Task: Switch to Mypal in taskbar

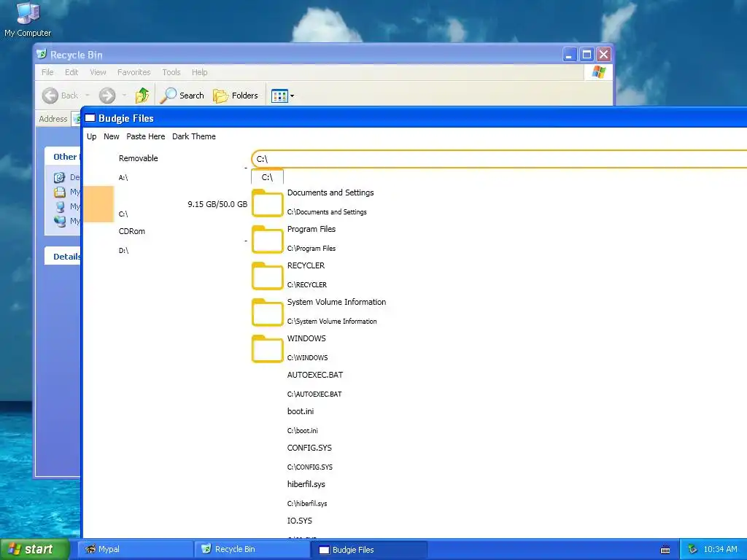Action: point(136,549)
